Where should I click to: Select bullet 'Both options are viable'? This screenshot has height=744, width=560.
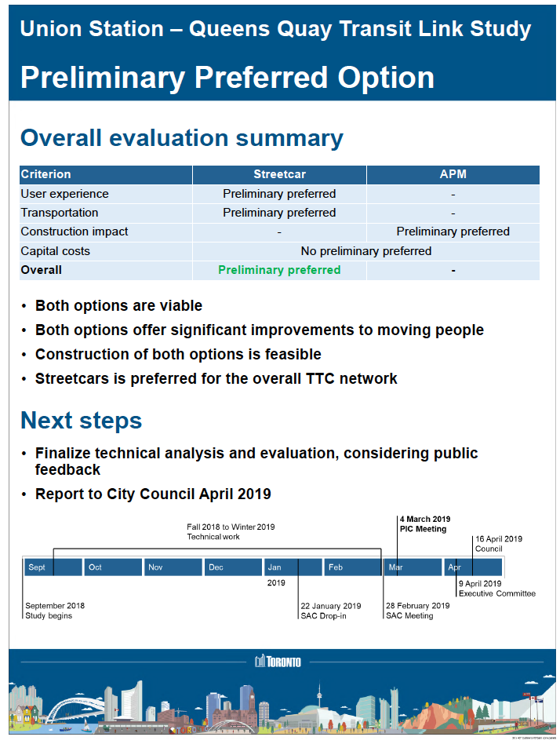[118, 305]
